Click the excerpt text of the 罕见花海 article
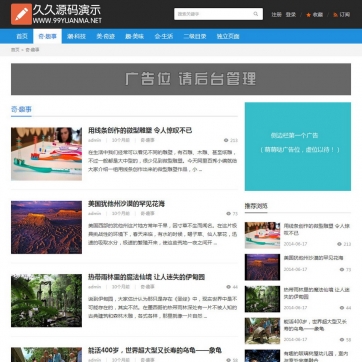This screenshot has height=362, width=362. (163, 234)
